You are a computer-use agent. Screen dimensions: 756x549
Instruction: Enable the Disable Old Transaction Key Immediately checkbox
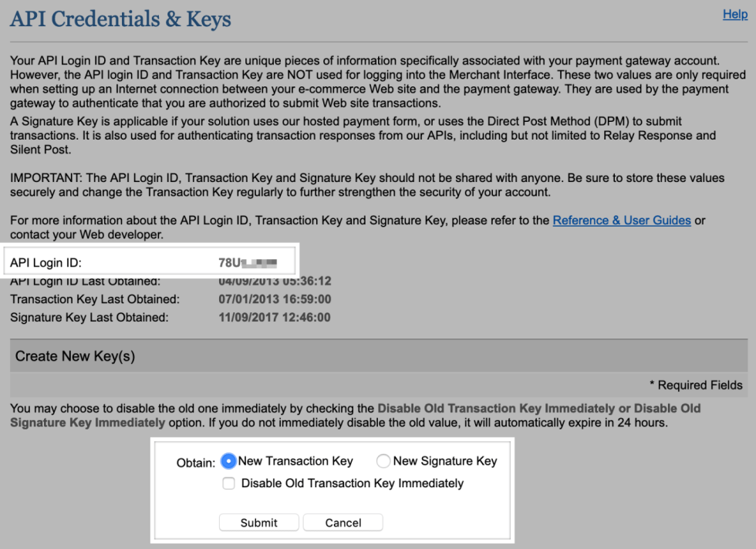tap(228, 483)
